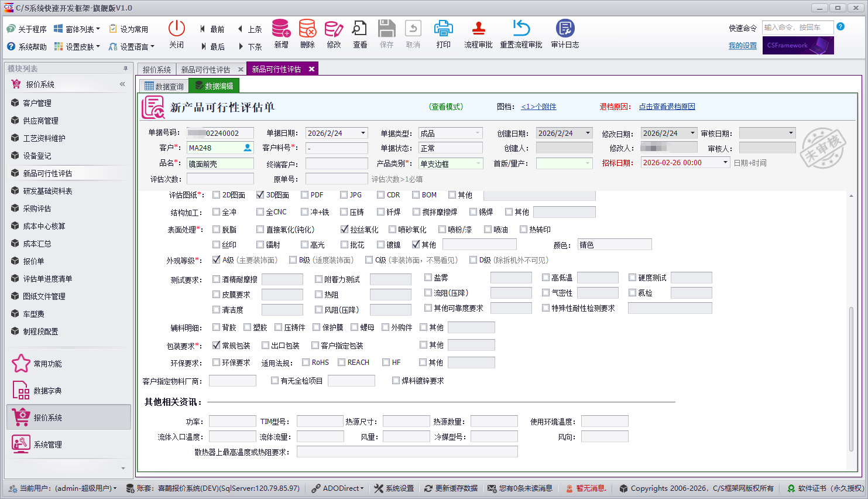Check the 2D图面 checkbox

tap(217, 195)
